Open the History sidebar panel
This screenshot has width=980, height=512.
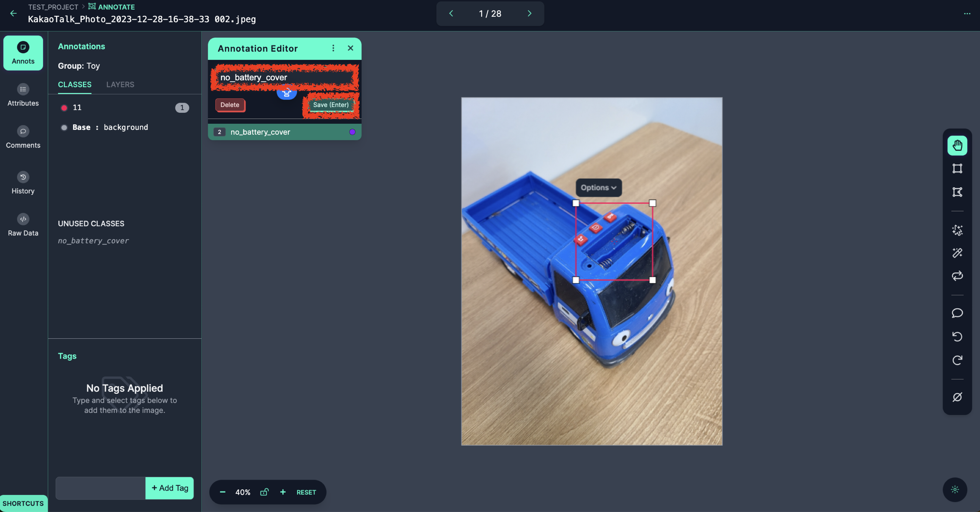click(23, 183)
